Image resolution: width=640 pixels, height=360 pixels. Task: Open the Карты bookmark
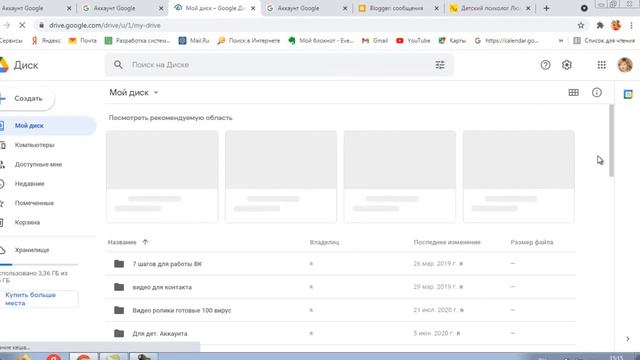pyautogui.click(x=452, y=40)
